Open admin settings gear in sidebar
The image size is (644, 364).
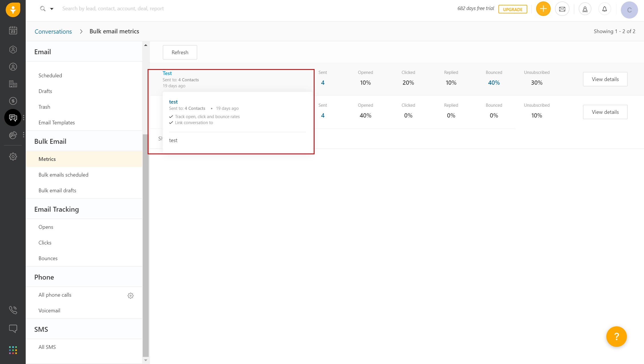click(x=13, y=157)
